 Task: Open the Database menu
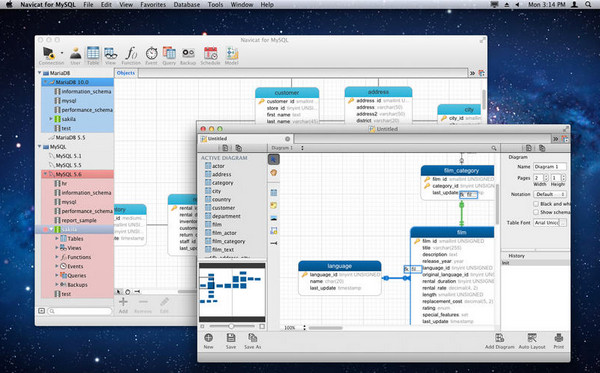[187, 5]
